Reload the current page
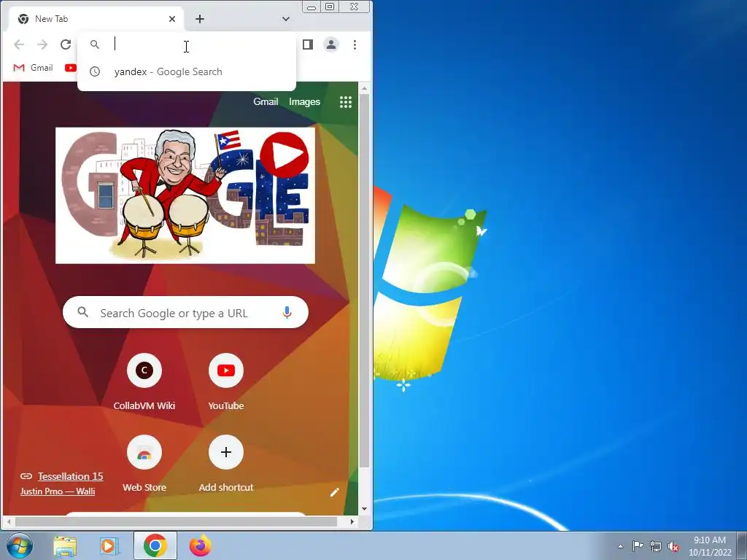747x560 pixels. tap(66, 44)
